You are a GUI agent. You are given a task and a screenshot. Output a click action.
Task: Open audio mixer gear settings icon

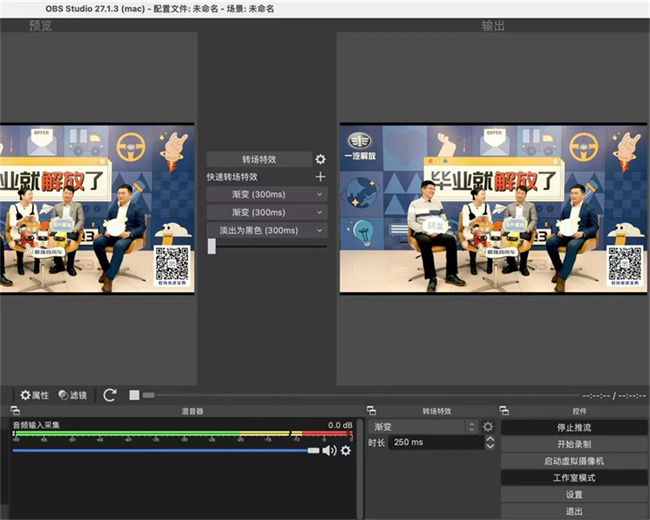click(346, 451)
